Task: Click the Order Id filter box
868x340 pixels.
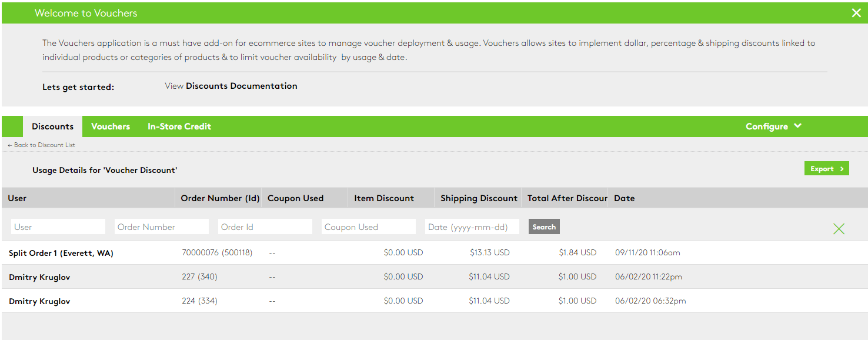Action: 265,226
